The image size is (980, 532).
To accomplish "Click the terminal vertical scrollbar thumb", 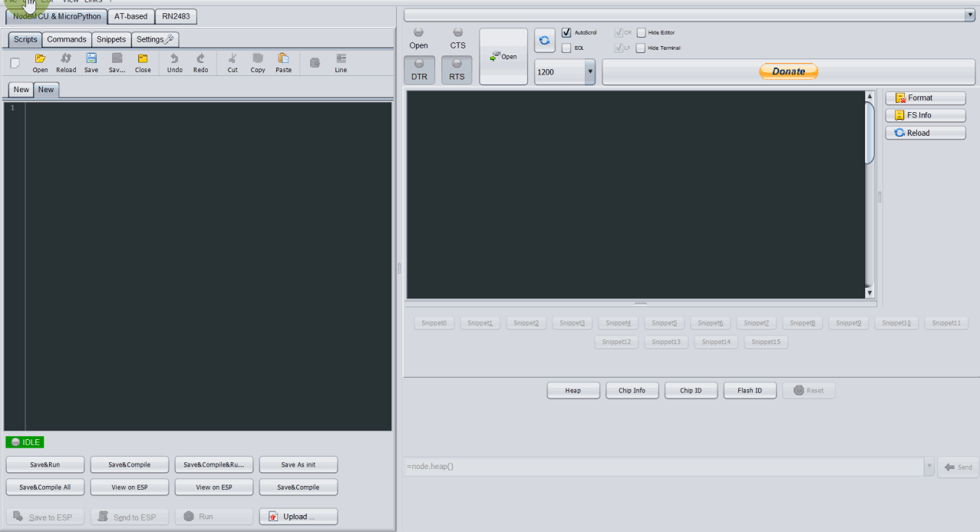I will click(869, 133).
